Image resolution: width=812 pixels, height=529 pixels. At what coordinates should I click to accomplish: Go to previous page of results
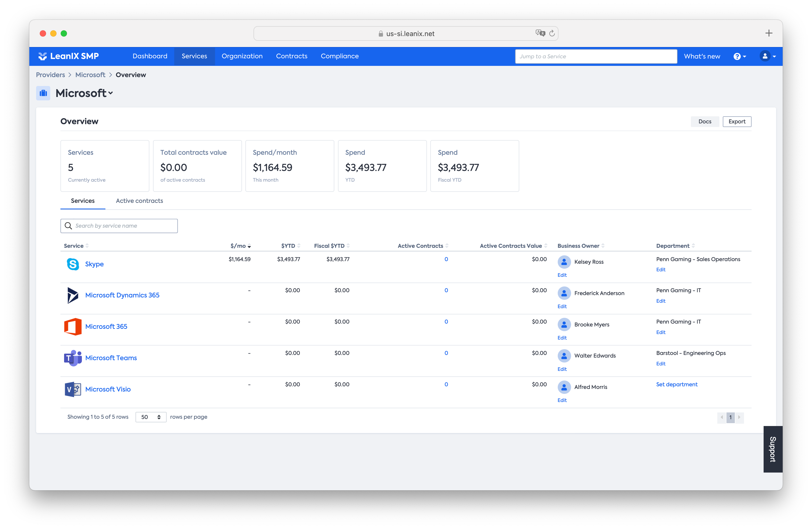(721, 417)
